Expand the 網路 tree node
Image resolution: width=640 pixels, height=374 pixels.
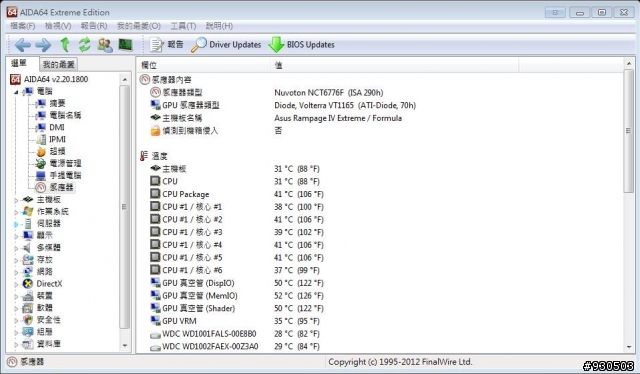coord(16,272)
